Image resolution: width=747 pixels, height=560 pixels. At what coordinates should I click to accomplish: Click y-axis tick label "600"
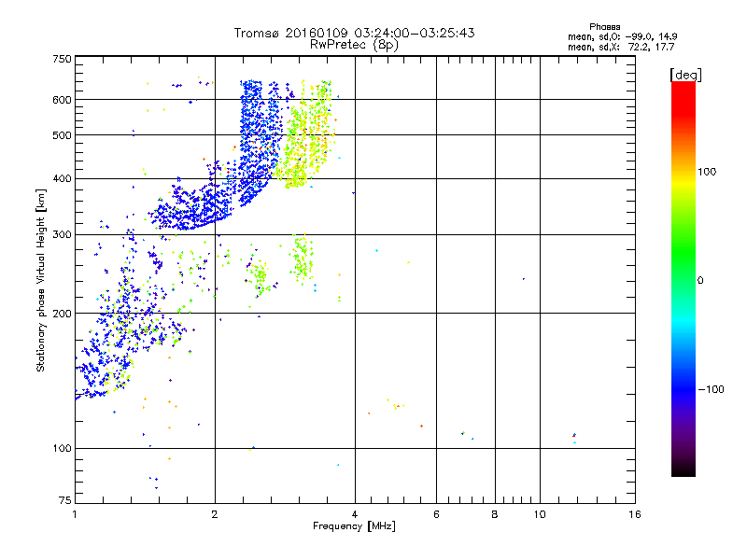62,100
